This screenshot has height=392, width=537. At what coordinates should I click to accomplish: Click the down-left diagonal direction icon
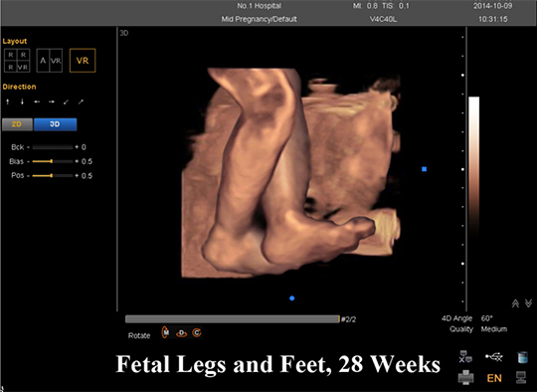coord(66,101)
